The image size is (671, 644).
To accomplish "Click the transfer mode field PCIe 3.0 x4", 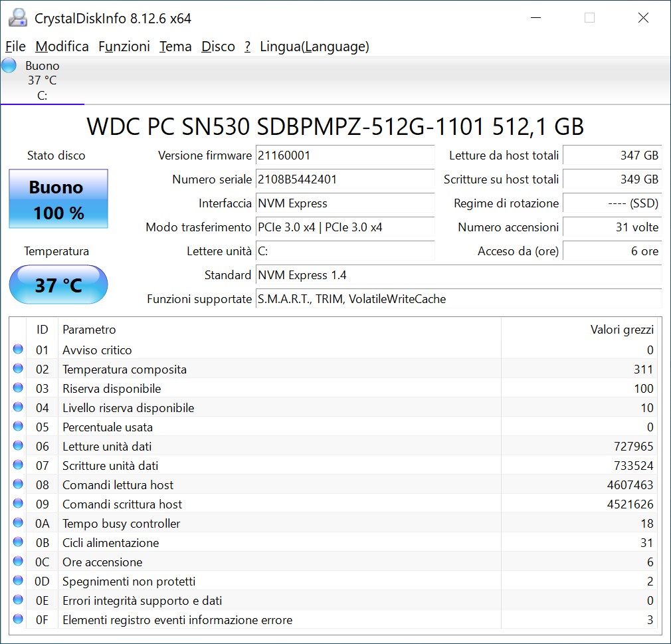I will 345,227.
